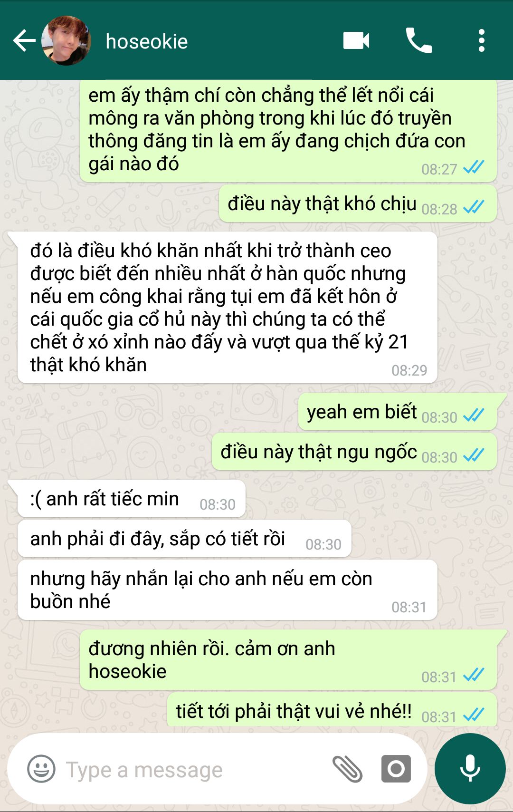Select the message "yeah em biết"

pos(397,412)
